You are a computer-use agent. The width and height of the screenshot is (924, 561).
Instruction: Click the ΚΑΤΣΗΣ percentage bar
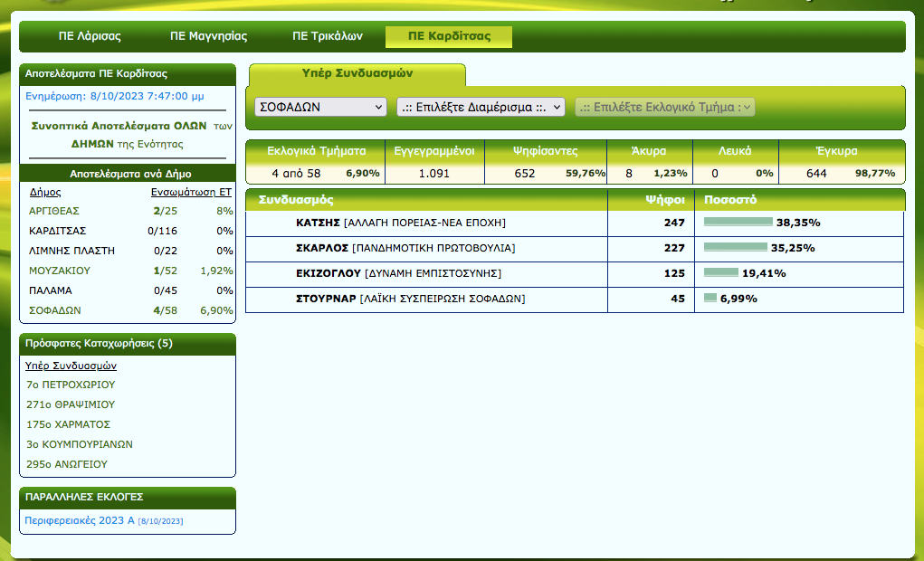[738, 222]
